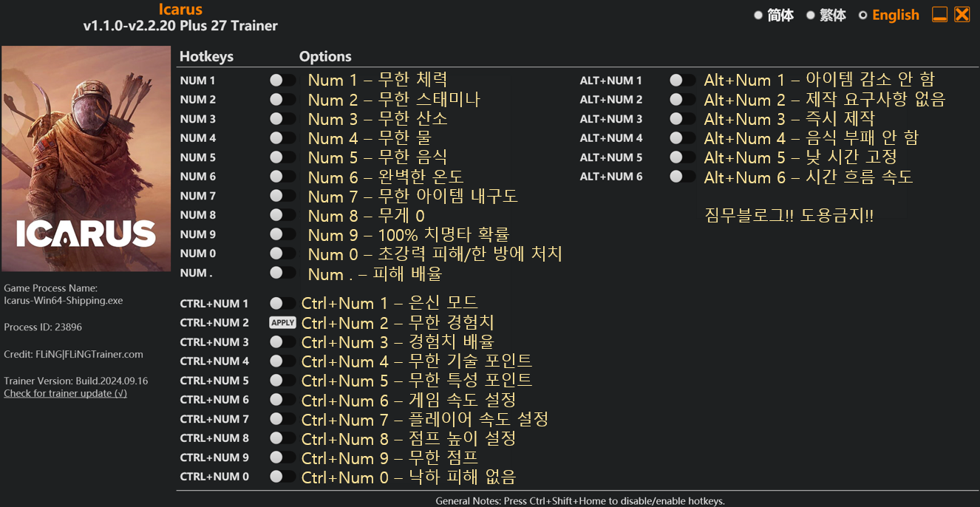Click v1.1.0-v2.2.20 Plus 27 Trainer subtitle

[180, 26]
